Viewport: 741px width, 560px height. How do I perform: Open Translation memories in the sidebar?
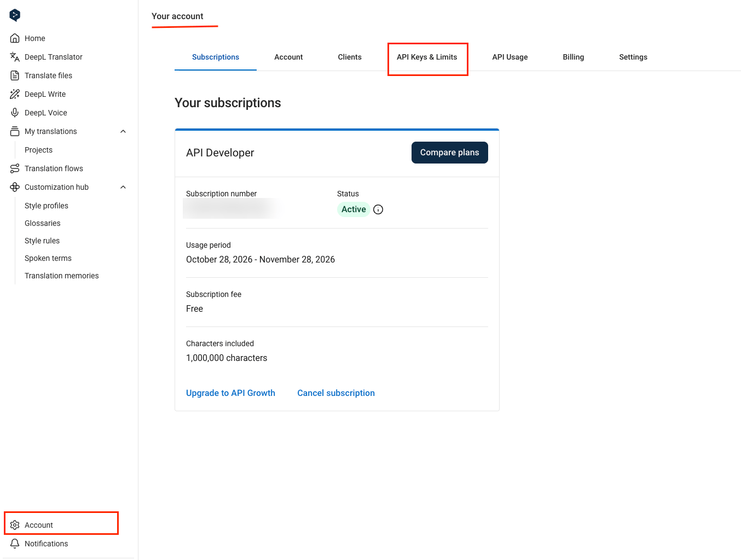(x=62, y=276)
